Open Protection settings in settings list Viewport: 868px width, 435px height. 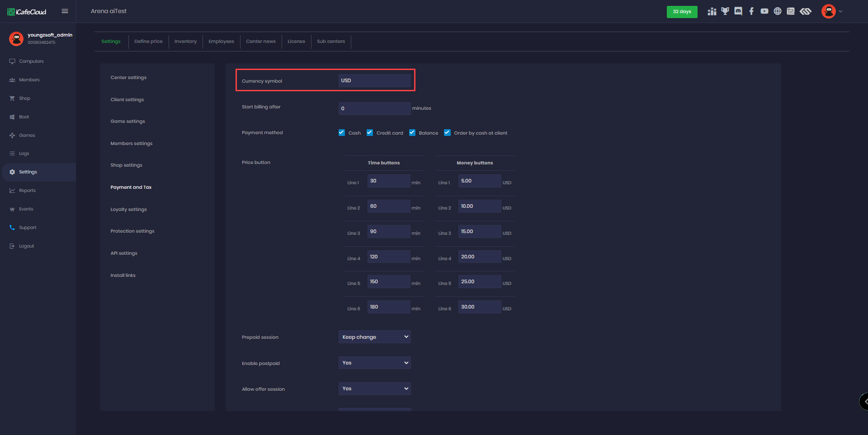pos(132,231)
